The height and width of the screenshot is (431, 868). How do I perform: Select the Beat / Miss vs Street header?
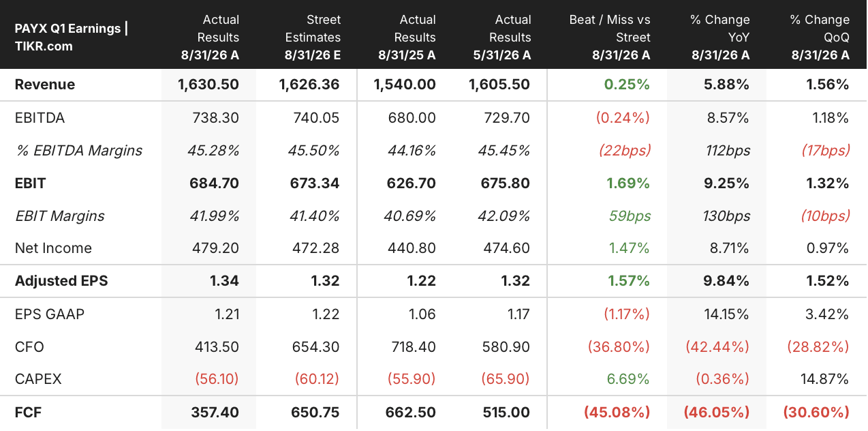tap(610, 38)
